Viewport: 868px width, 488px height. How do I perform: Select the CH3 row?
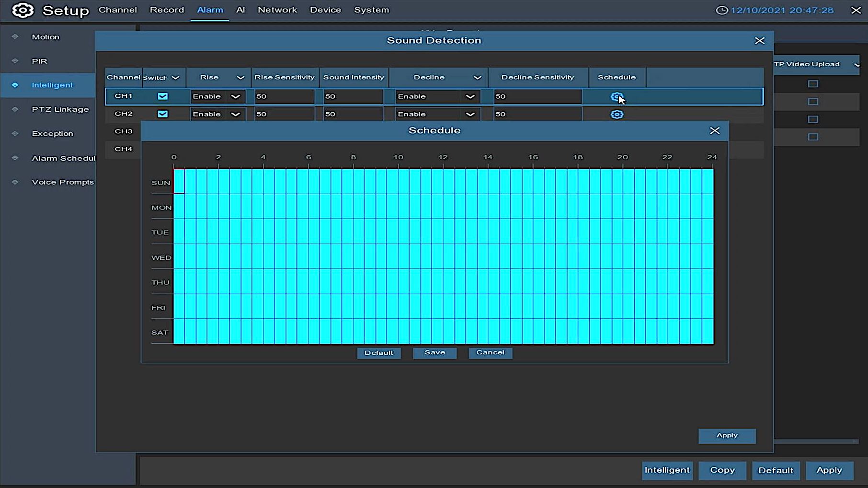[124, 131]
